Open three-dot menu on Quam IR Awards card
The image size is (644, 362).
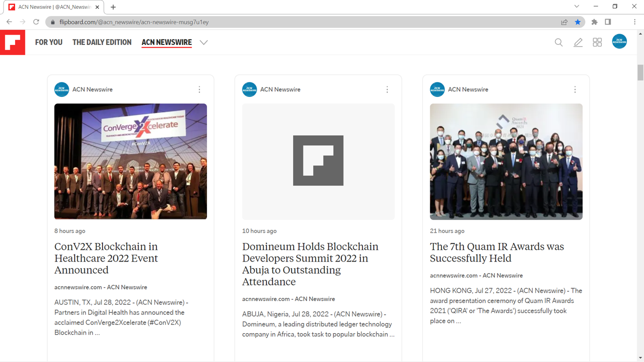click(x=575, y=90)
